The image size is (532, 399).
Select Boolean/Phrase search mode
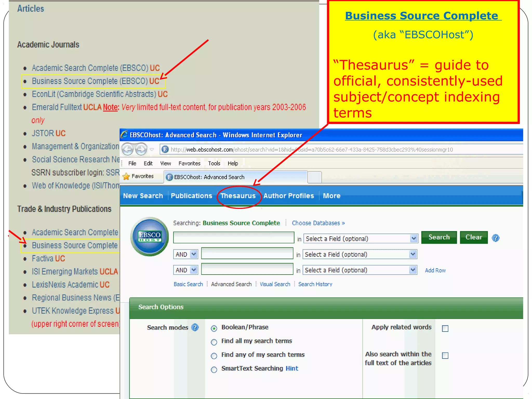coord(214,329)
